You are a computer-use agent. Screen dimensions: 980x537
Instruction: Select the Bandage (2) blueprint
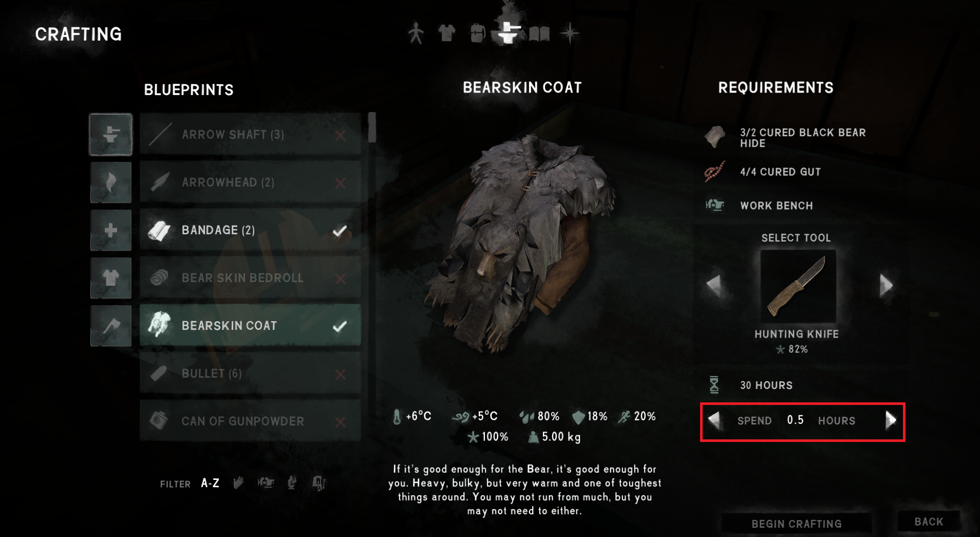click(x=250, y=230)
